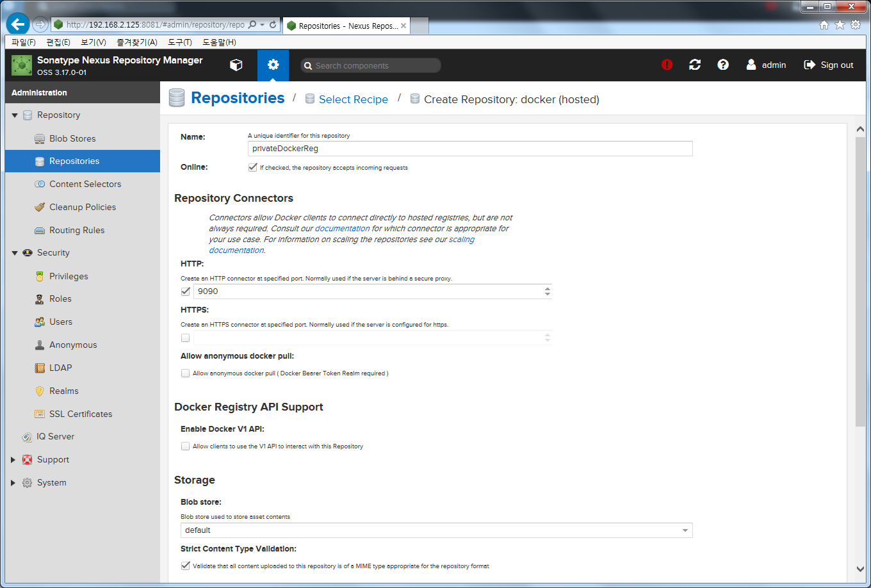Viewport: 871px width, 588px height.
Task: Click the admin user icon
Action: click(751, 65)
